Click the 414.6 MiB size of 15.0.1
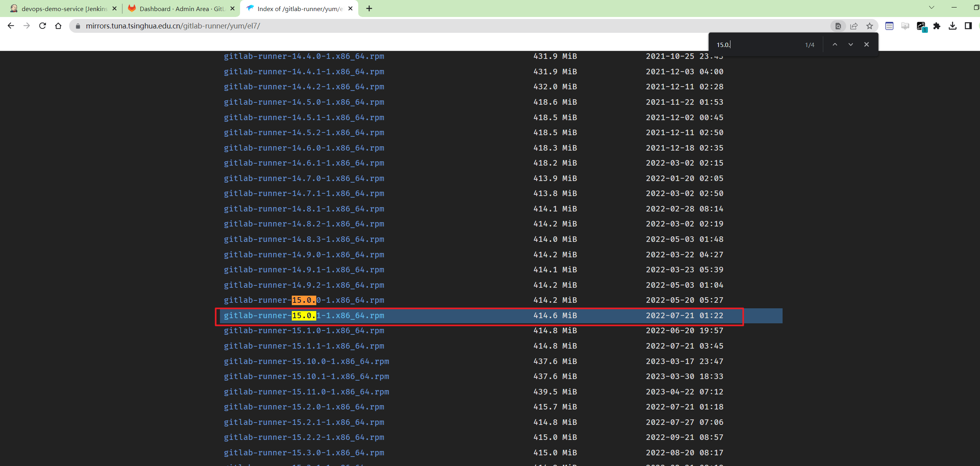The width and height of the screenshot is (980, 466). tap(555, 315)
